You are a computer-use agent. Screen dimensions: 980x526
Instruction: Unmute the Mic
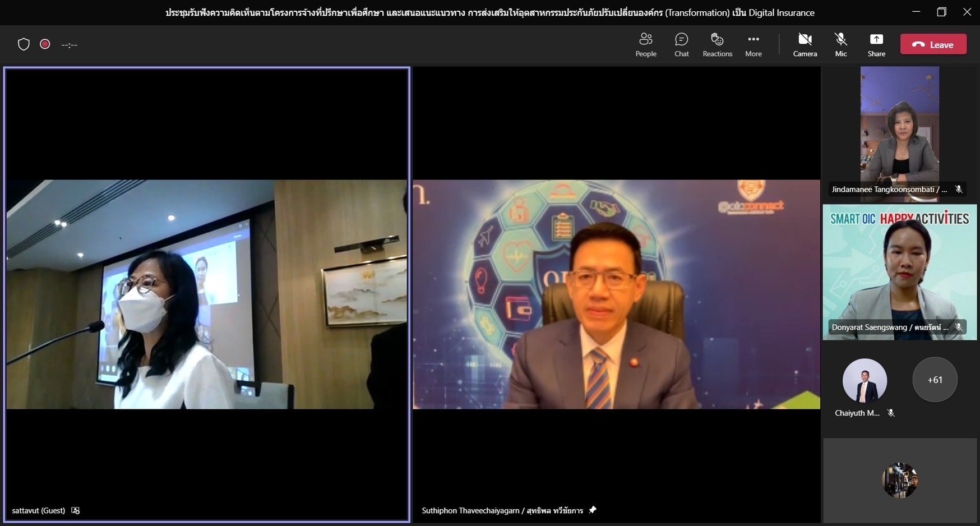coord(840,44)
